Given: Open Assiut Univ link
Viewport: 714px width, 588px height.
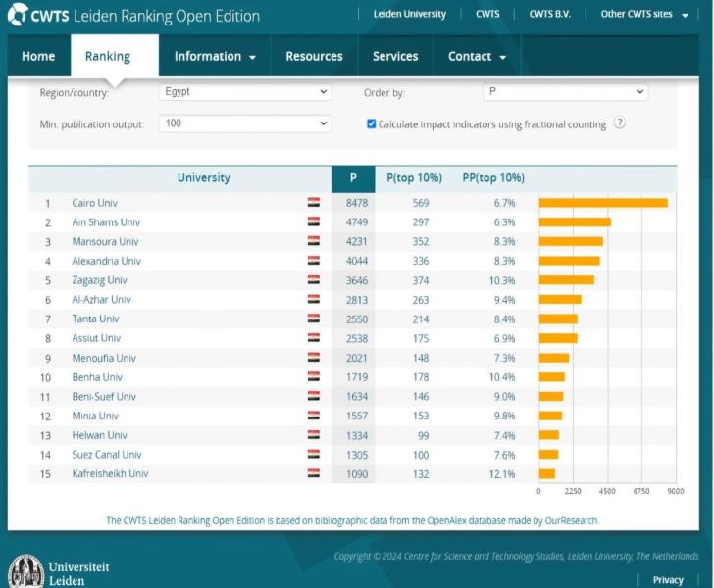Looking at the screenshot, I should pyautogui.click(x=96, y=338).
